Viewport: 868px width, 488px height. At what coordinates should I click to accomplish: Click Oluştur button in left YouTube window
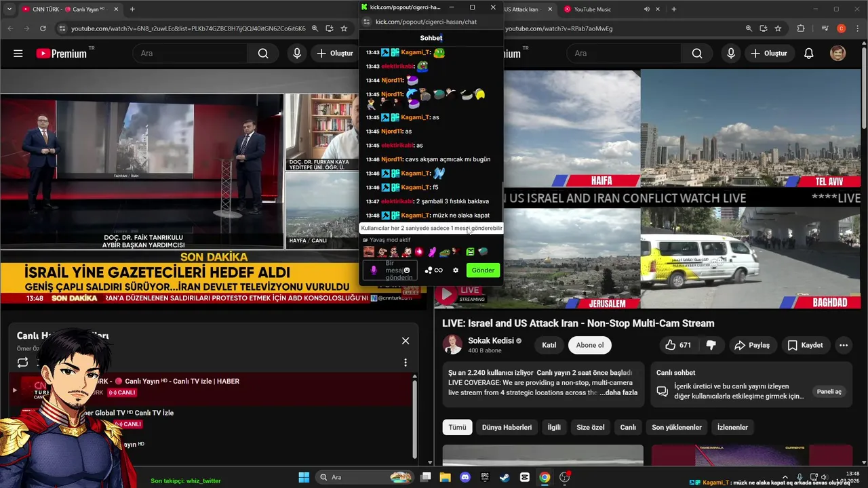pos(334,54)
